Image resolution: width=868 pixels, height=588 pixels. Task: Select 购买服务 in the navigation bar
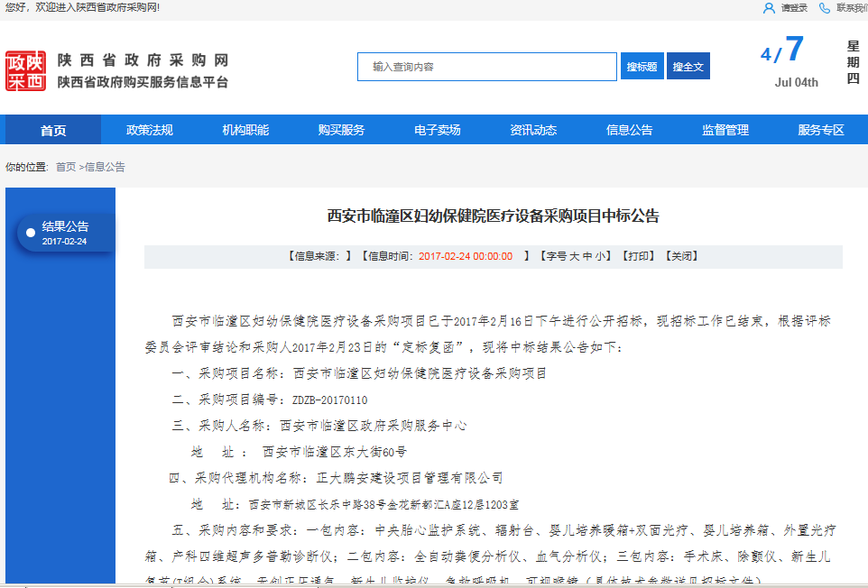(341, 130)
